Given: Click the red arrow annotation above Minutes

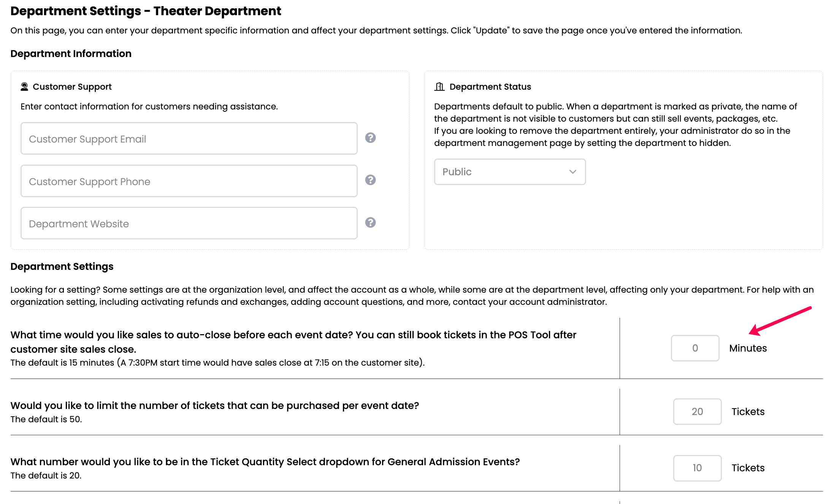Looking at the screenshot, I should pos(780,321).
